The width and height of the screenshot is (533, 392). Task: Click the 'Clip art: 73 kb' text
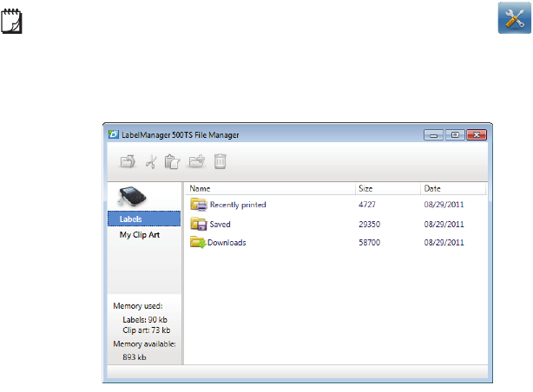click(x=147, y=330)
